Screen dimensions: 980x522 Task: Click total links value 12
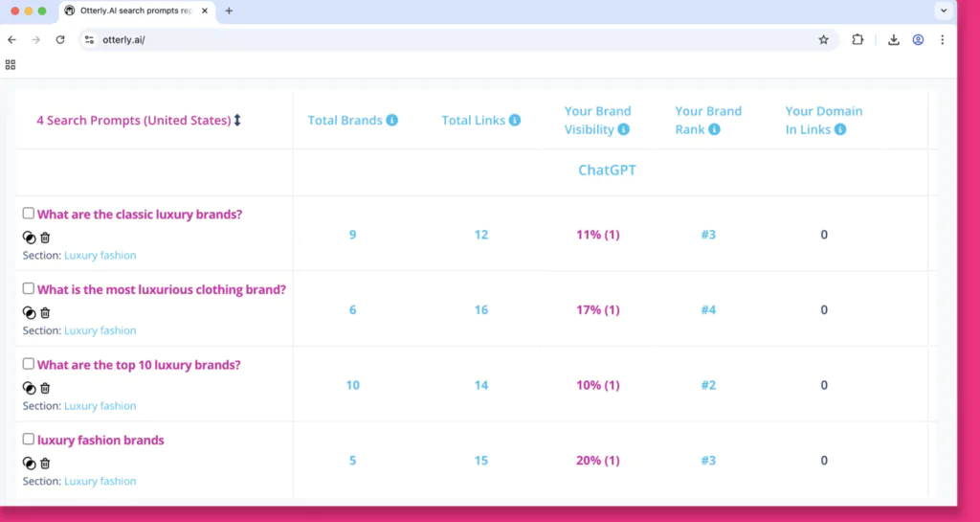(x=480, y=235)
